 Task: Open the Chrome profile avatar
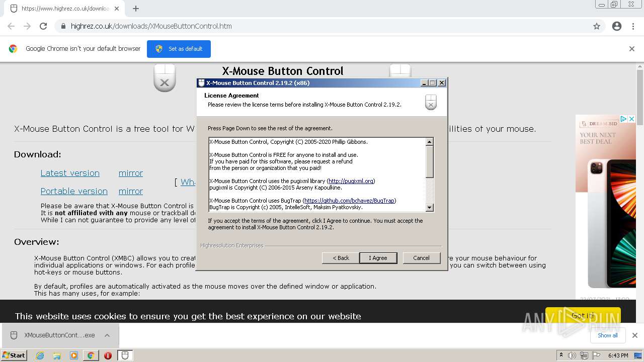617,26
